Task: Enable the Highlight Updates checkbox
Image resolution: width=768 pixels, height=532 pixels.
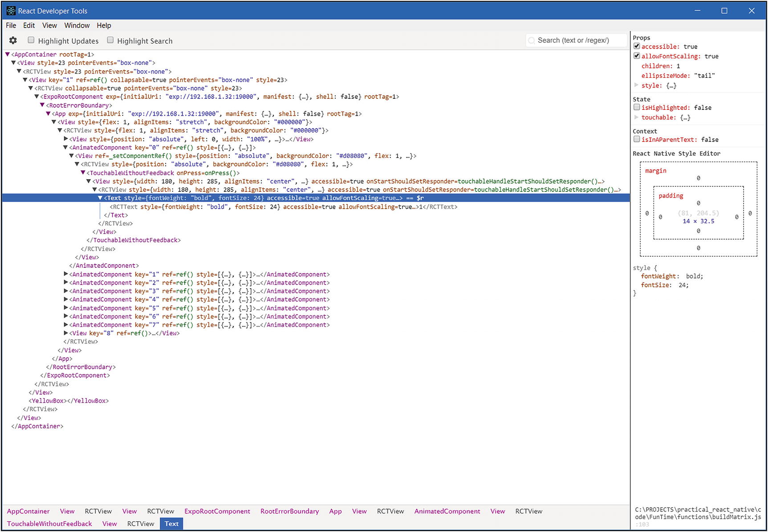Action: pyautogui.click(x=31, y=39)
